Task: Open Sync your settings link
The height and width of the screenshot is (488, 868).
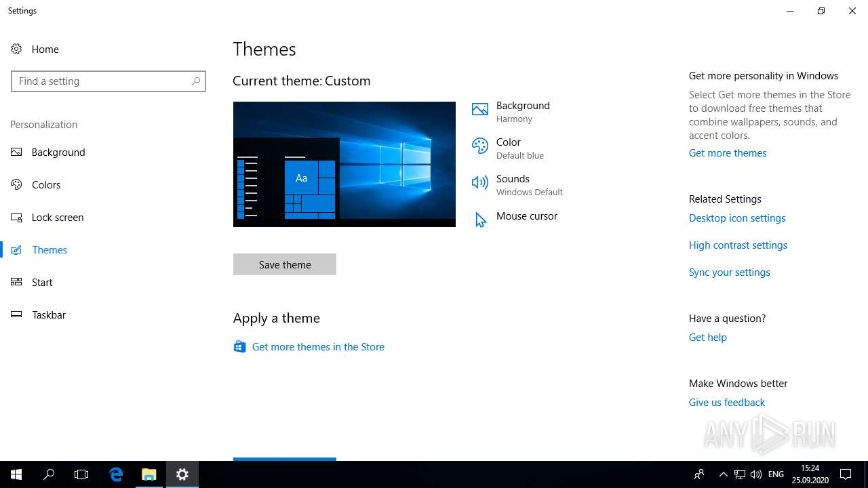Action: click(730, 272)
